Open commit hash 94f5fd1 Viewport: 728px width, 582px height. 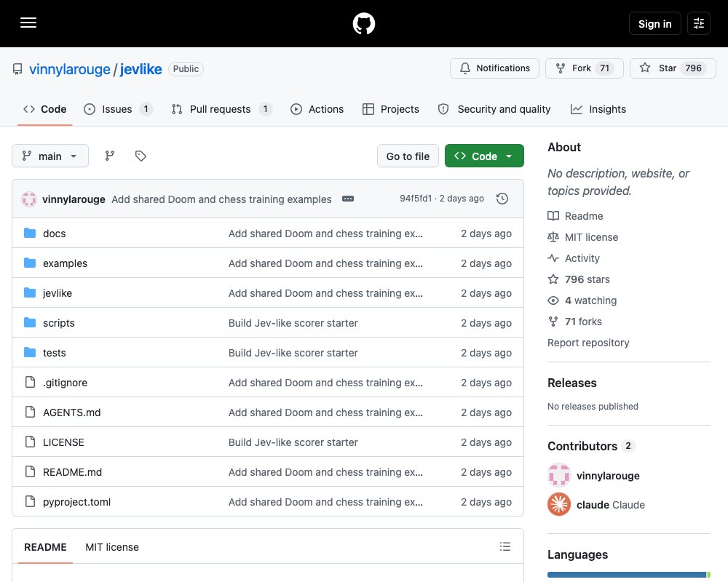416,199
